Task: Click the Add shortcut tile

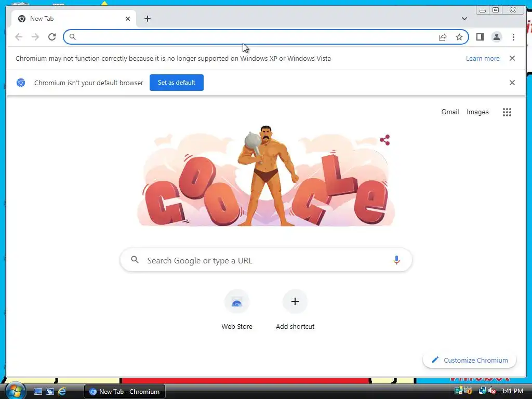Action: pos(295,310)
